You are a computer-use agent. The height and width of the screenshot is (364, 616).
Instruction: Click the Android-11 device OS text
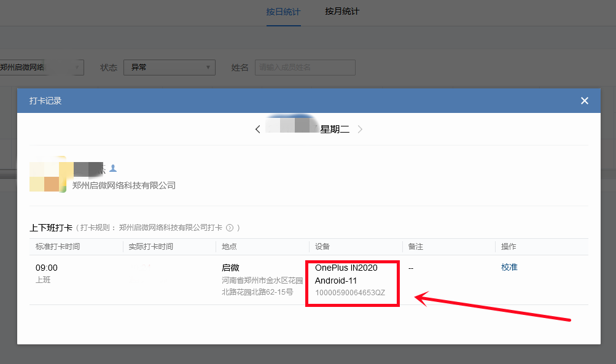click(x=336, y=281)
